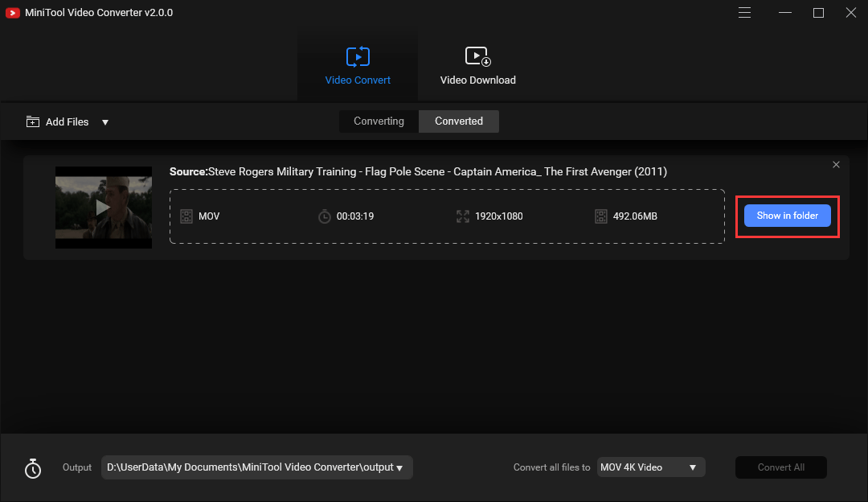Viewport: 868px width, 502px height.
Task: Close the MiniTool Video Converter window
Action: (851, 13)
